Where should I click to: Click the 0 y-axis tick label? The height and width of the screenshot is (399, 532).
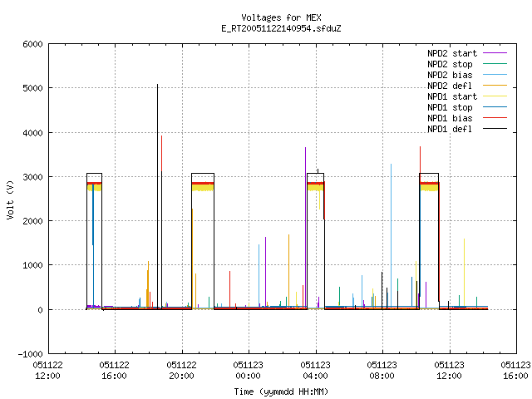[41, 310]
